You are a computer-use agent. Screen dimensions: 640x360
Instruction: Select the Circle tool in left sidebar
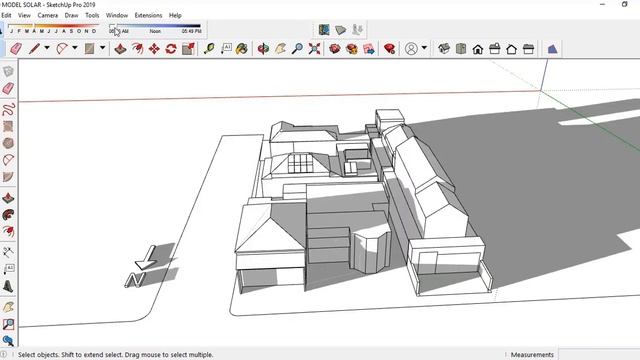point(8,143)
